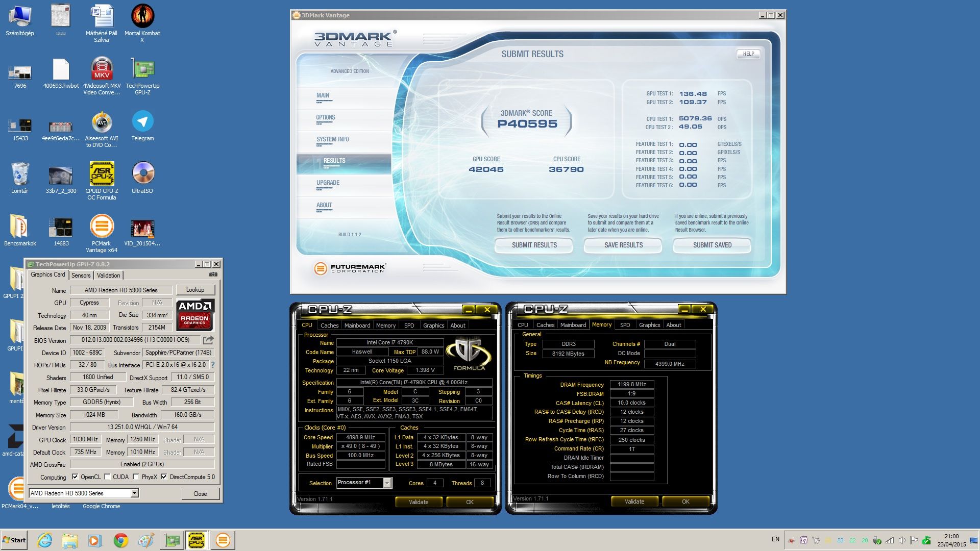Toggle the PhysX checkbox
The width and height of the screenshot is (980, 551).
click(136, 477)
